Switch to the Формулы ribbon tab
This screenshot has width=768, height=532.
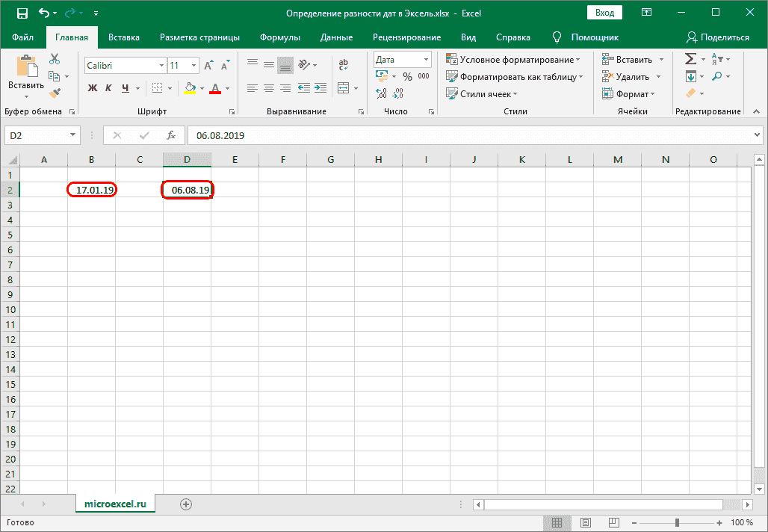(x=280, y=37)
